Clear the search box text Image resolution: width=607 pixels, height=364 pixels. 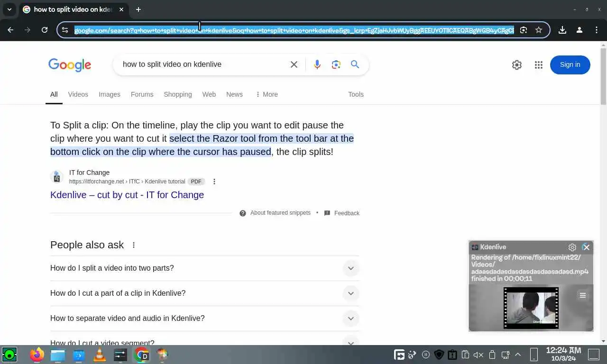[294, 64]
